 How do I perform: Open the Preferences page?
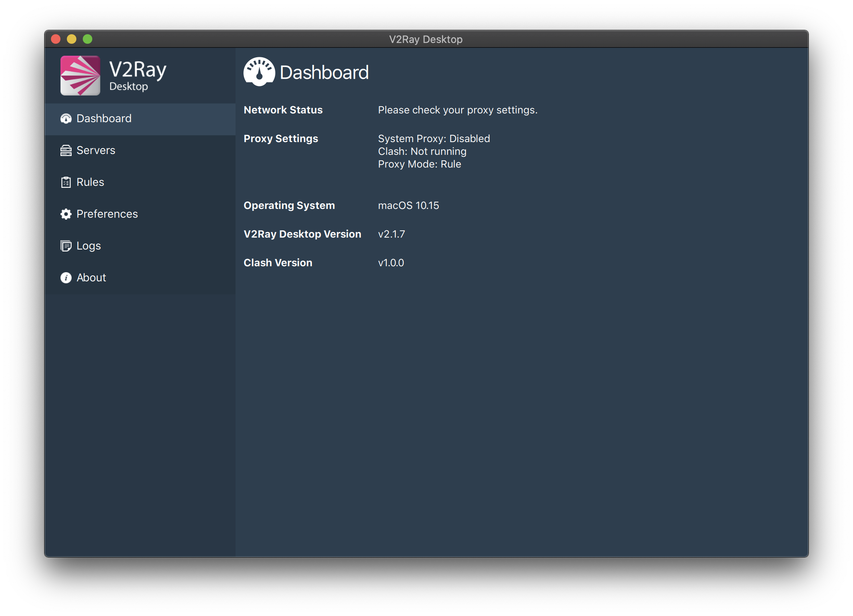(x=107, y=214)
